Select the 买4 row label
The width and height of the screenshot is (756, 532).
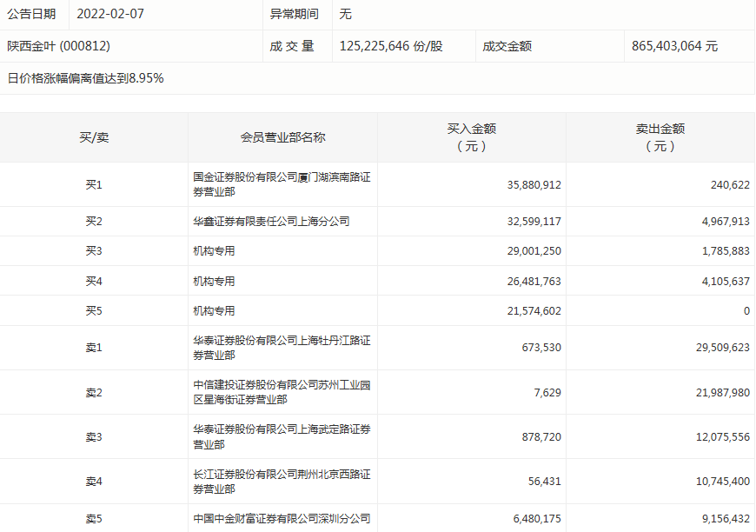click(94, 281)
